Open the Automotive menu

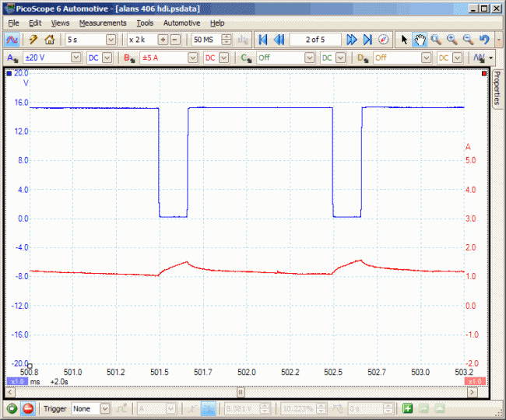pos(181,23)
